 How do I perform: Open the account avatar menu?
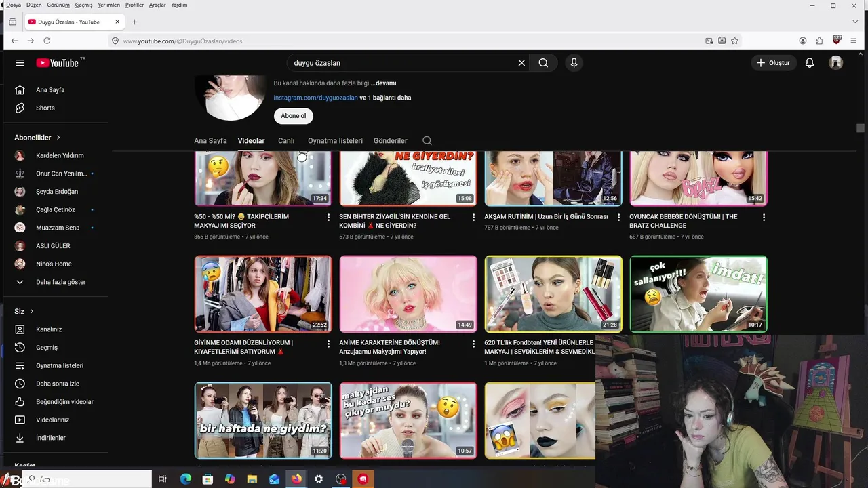click(x=836, y=63)
